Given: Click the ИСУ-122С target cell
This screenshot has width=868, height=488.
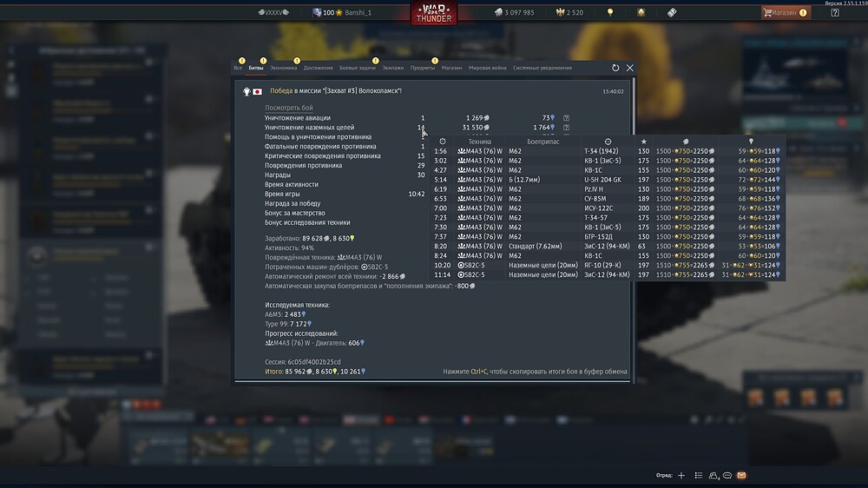Looking at the screenshot, I should [598, 208].
